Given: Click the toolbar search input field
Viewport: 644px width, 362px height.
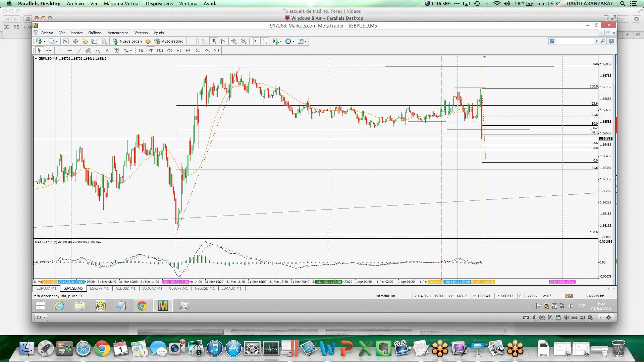Looking at the screenshot, I should point(575,41).
